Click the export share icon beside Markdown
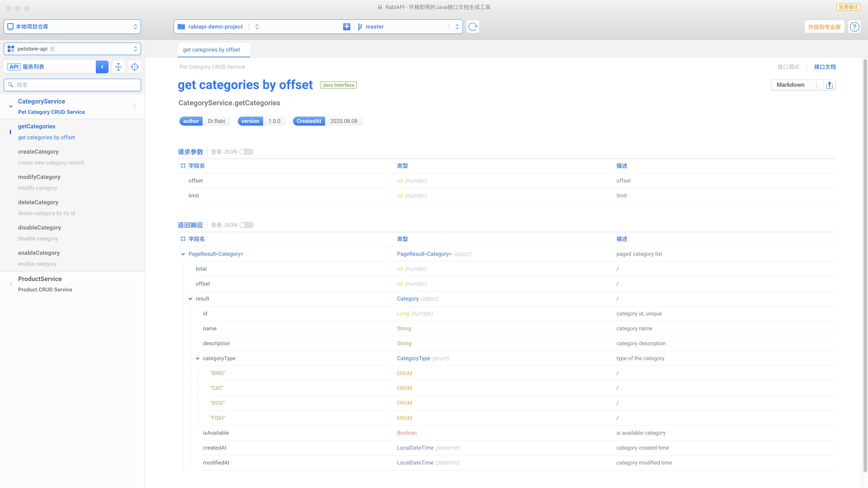 (x=830, y=85)
